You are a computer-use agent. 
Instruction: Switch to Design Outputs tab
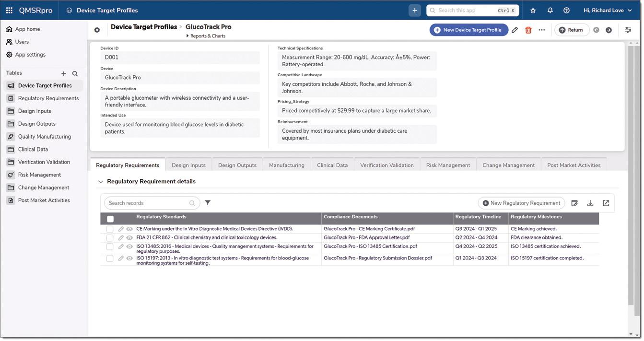pos(237,165)
